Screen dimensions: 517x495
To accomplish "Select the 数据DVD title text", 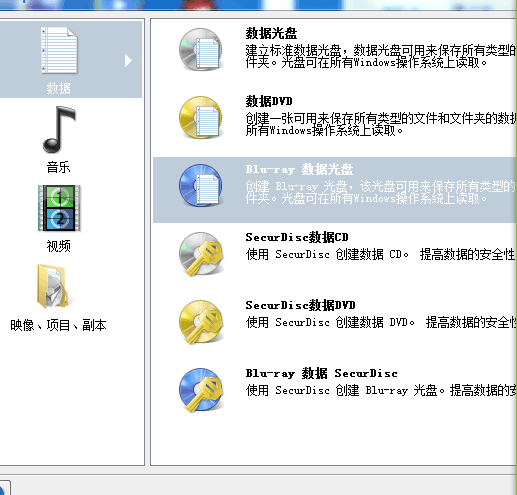I will tap(269, 101).
